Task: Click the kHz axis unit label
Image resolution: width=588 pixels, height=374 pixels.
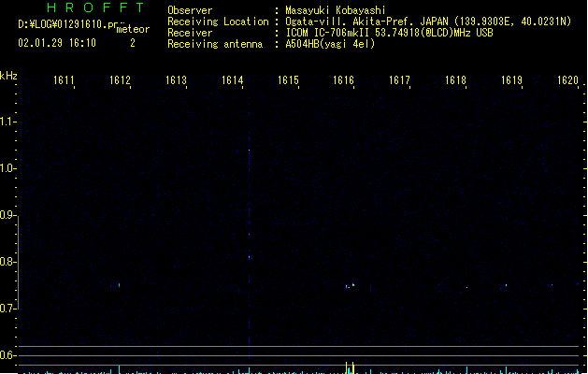Action: coord(8,76)
